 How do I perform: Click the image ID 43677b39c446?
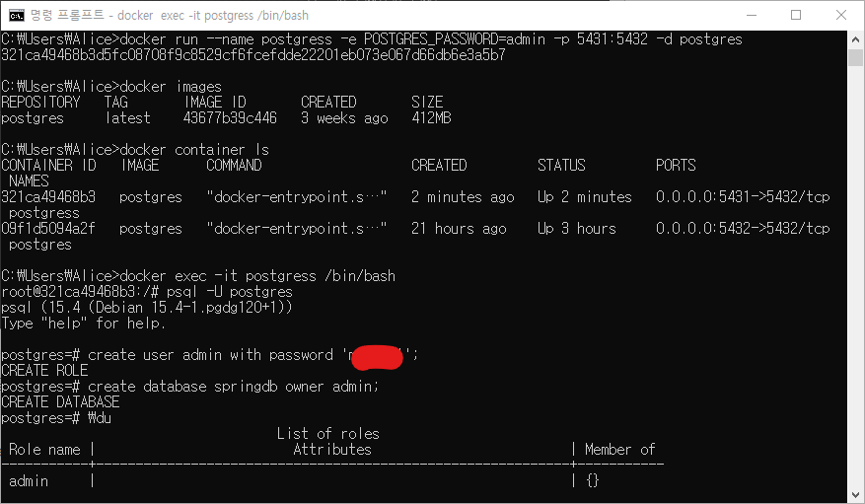pos(230,118)
